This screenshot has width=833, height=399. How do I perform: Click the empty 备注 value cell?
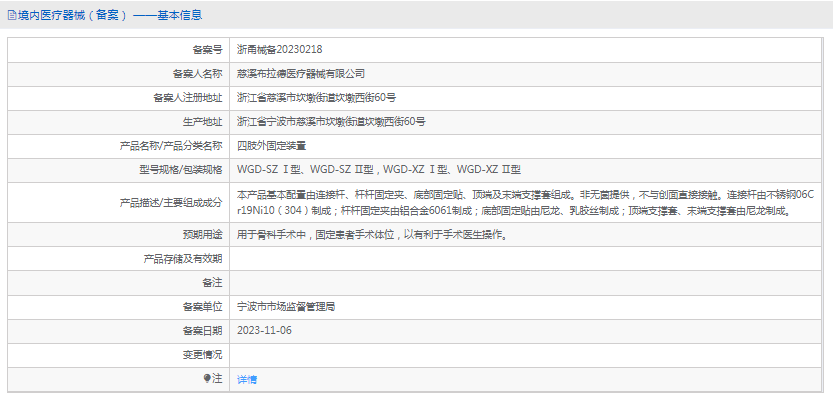[x=526, y=283]
